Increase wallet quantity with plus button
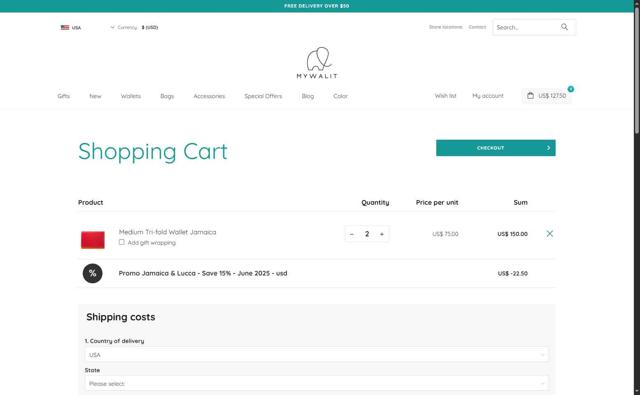This screenshot has width=640, height=395. (382, 234)
